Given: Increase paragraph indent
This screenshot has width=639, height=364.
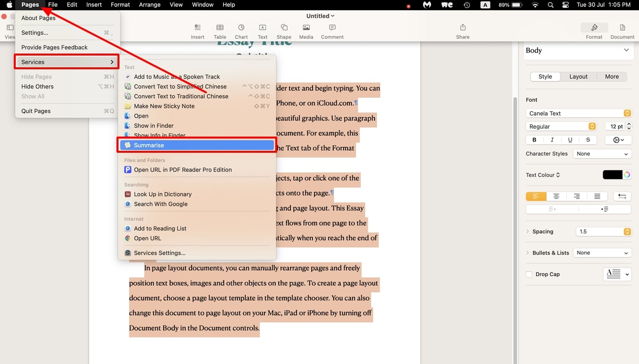Looking at the screenshot, I should [605, 209].
